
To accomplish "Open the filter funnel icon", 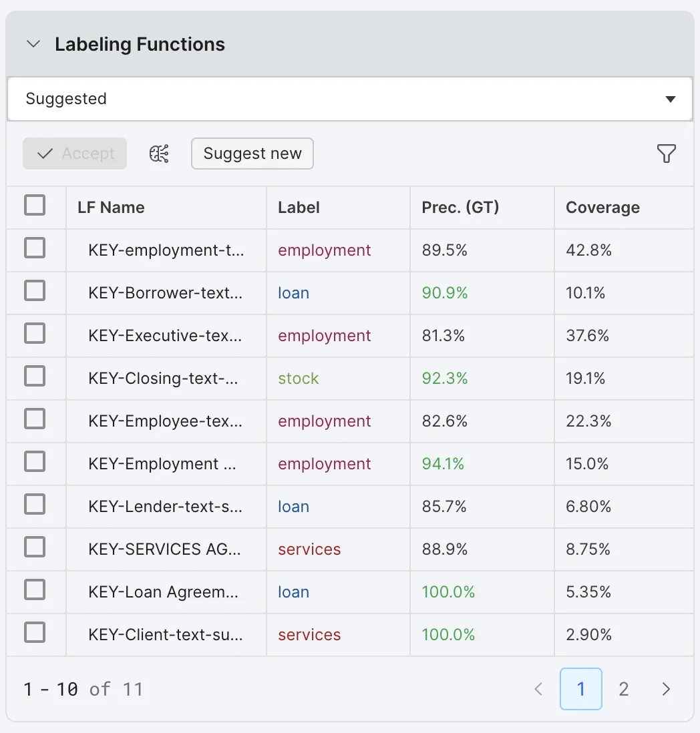I will tap(667, 154).
